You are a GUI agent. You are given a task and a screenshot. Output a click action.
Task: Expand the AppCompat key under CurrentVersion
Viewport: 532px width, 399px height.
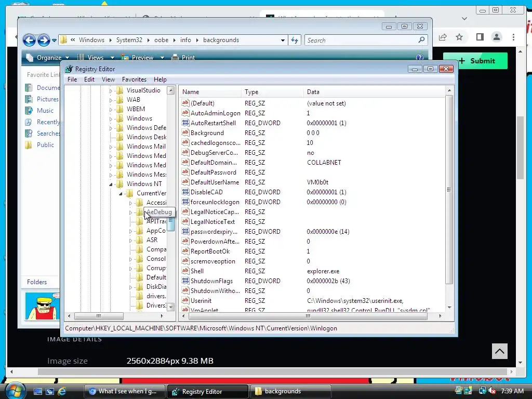coord(130,231)
